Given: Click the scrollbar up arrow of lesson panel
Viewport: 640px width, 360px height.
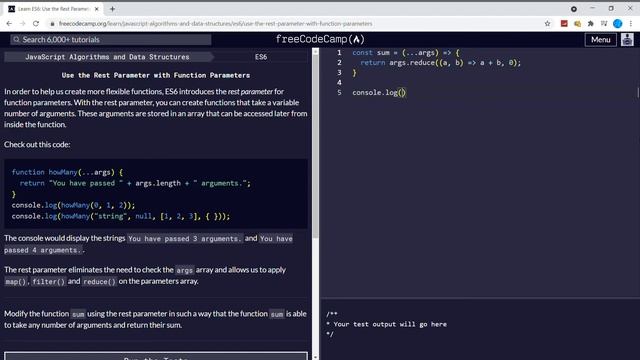Looking at the screenshot, I should pos(315,51).
